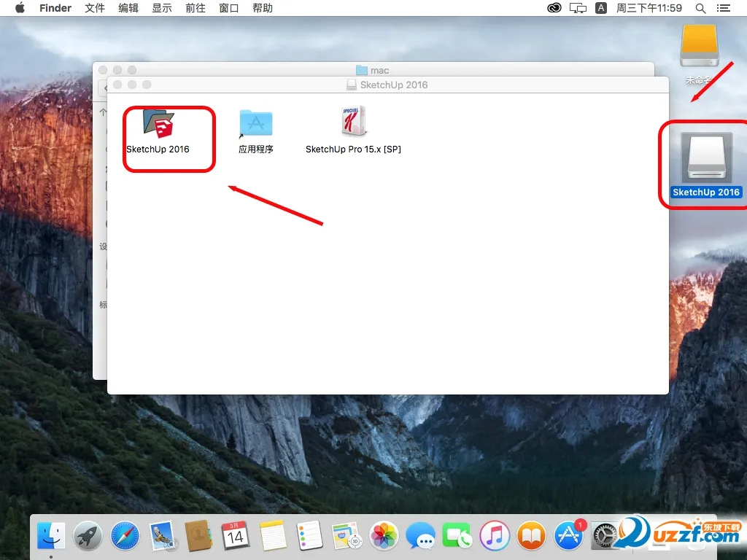Open Contacts book in the Dock
The image size is (747, 560).
pyautogui.click(x=198, y=536)
